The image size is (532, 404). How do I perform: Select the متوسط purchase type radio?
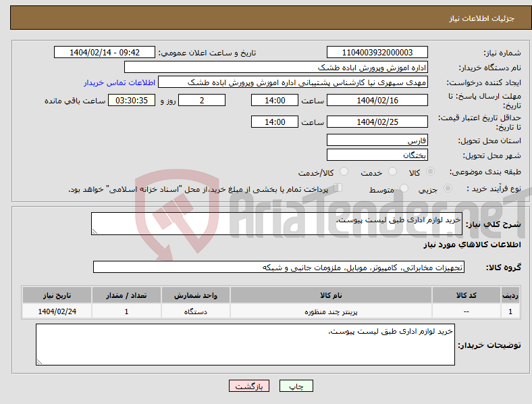point(404,188)
